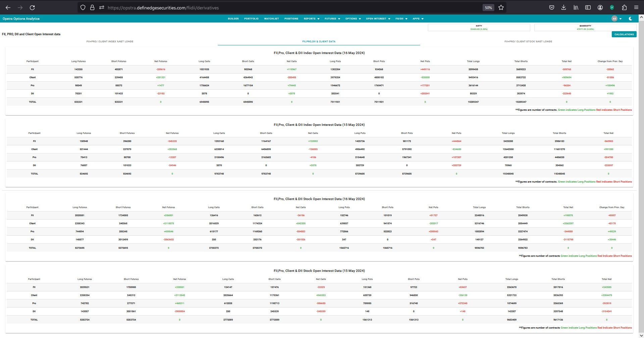Open the BUILDER page link

click(x=233, y=18)
